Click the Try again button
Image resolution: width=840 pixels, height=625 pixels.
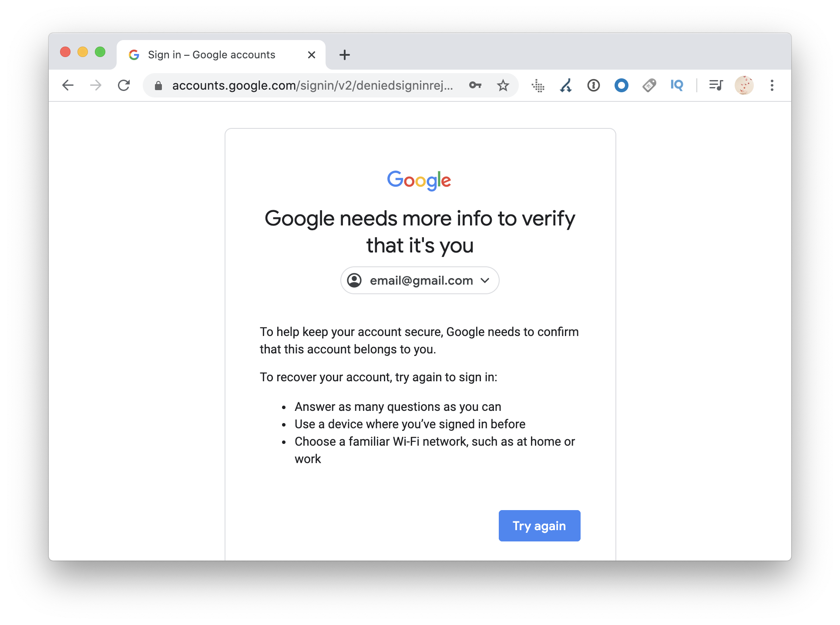538,525
